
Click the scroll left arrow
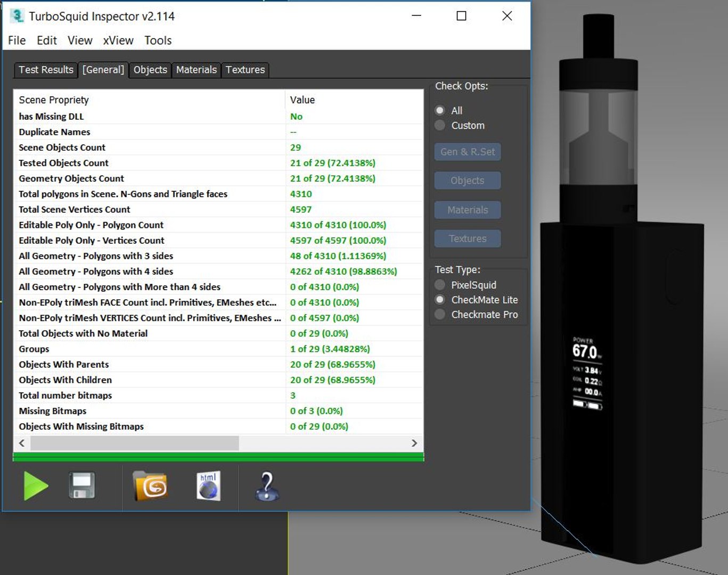pyautogui.click(x=22, y=443)
